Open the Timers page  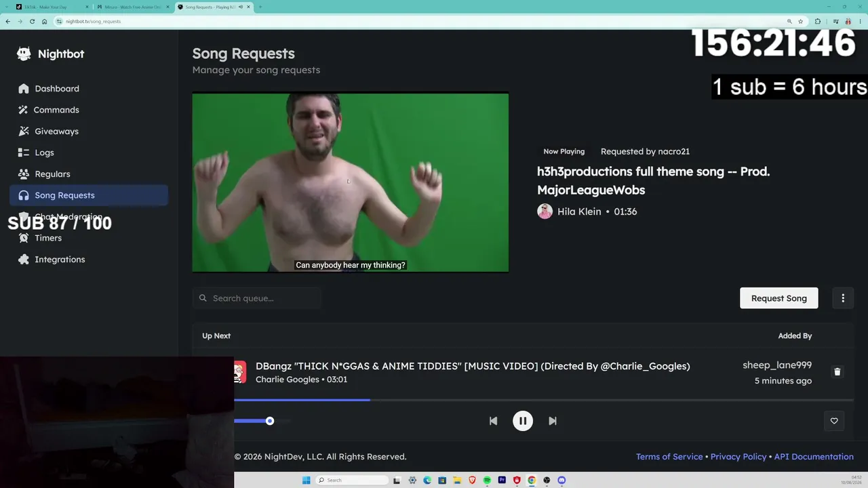coord(89,238)
